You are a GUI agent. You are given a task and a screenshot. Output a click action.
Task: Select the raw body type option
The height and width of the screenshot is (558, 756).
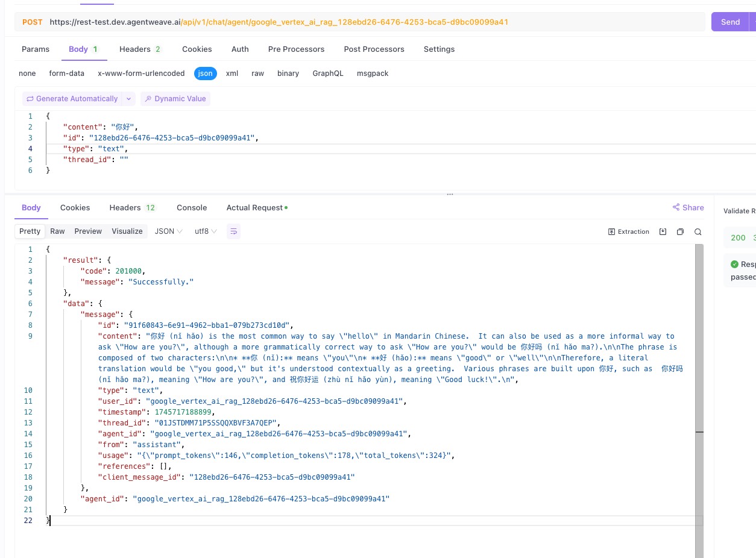click(257, 74)
